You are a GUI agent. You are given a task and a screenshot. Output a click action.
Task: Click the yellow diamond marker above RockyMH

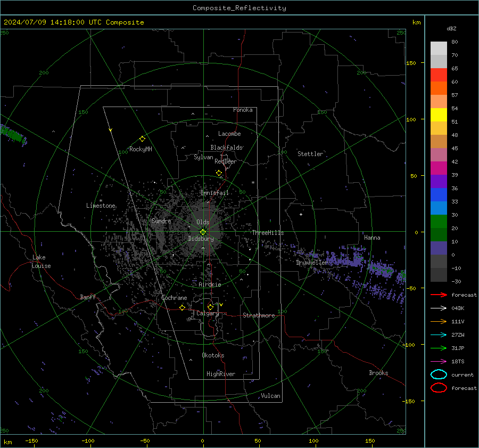(142, 139)
